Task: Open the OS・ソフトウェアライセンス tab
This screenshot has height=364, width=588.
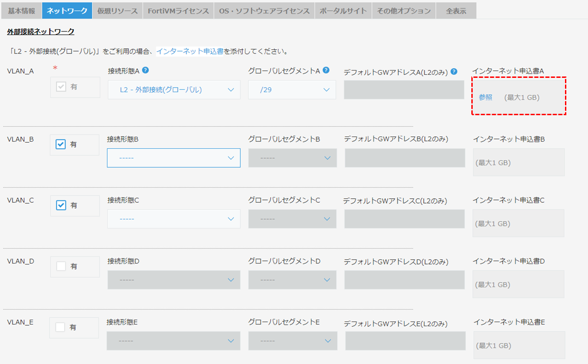Action: coord(264,11)
